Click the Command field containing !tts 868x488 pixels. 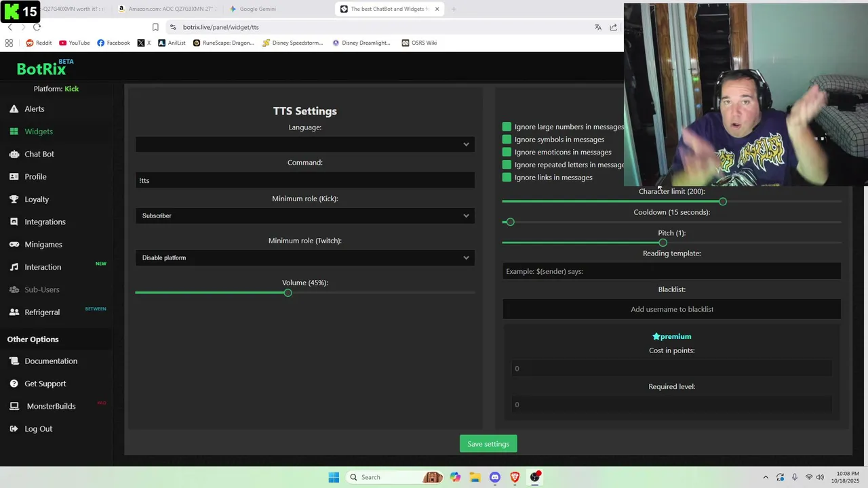[305, 180]
